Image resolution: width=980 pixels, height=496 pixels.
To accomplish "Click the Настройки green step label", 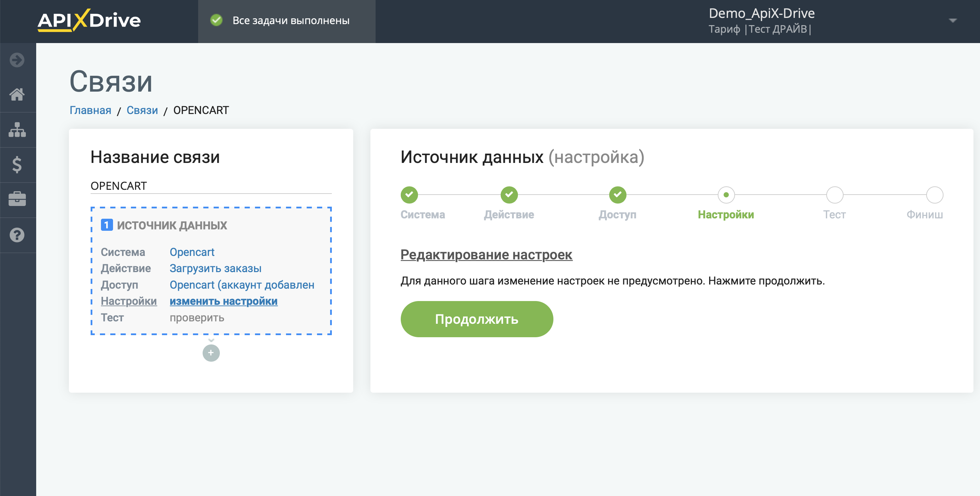I will coord(726,215).
